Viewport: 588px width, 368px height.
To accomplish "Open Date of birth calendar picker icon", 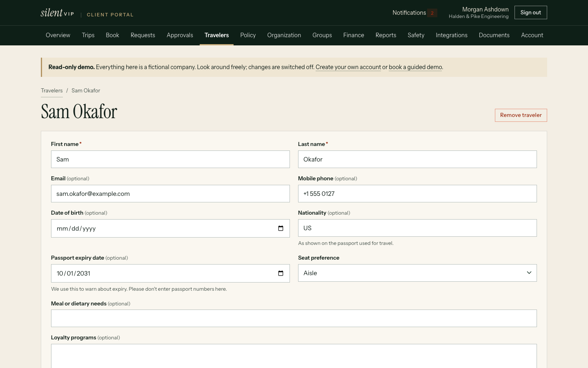I will tap(281, 229).
